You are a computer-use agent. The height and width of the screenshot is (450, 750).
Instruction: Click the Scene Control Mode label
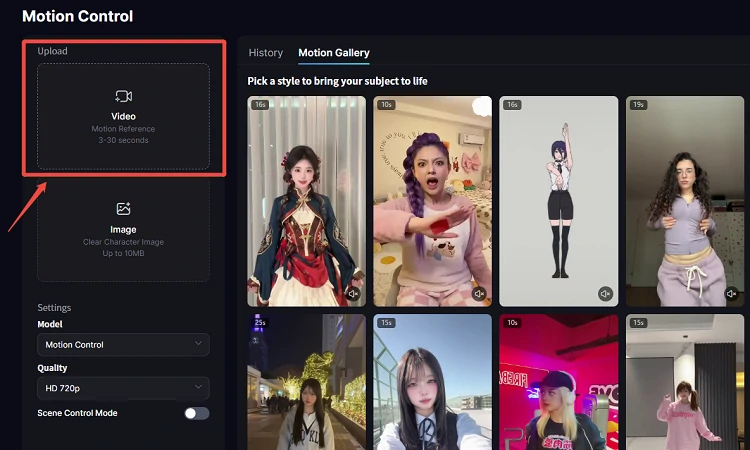(x=77, y=413)
